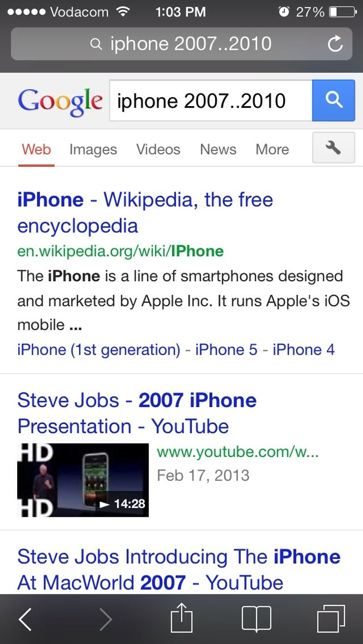This screenshot has height=644, width=363.
Task: Show open tabs with the pages icon
Action: (331, 618)
